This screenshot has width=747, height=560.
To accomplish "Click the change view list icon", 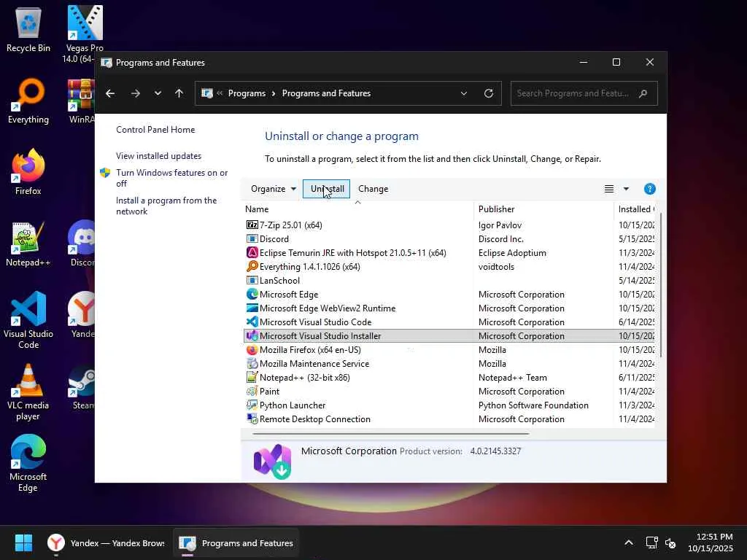I will tap(609, 189).
